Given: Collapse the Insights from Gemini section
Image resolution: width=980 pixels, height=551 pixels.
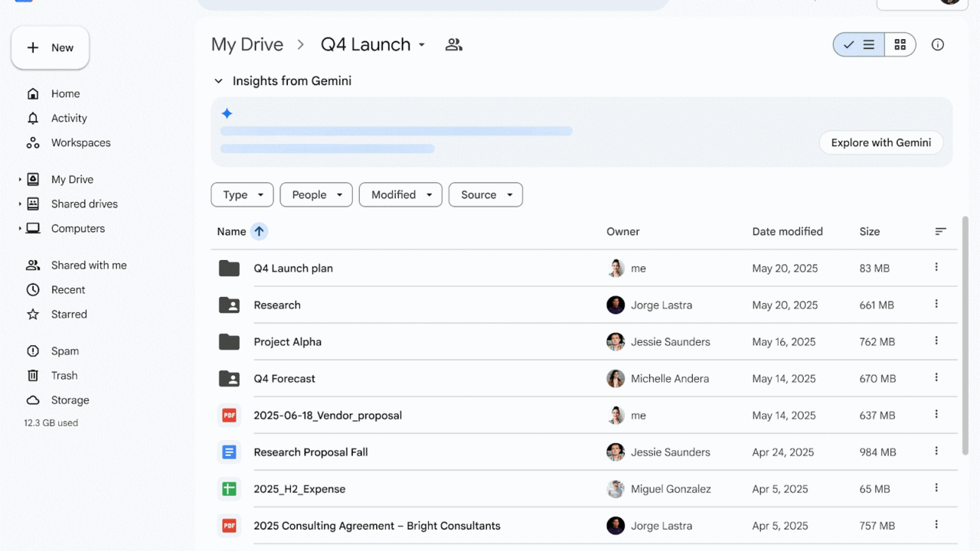Looking at the screenshot, I should click(x=218, y=80).
